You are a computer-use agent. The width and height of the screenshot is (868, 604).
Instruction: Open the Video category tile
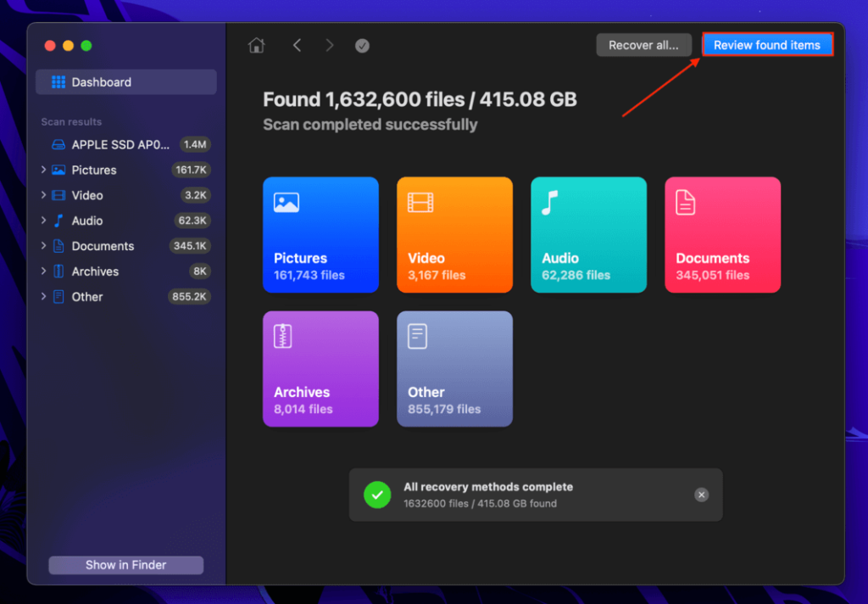coord(454,235)
